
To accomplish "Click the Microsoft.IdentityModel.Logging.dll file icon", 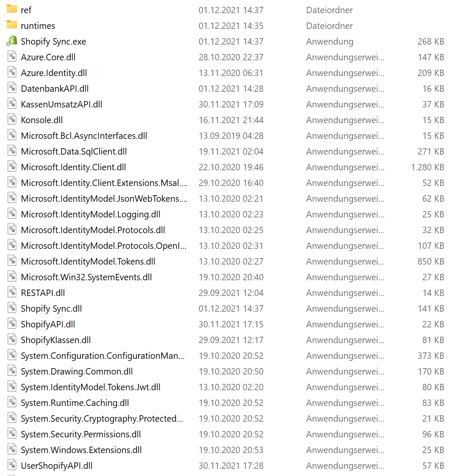I will 12,214.
